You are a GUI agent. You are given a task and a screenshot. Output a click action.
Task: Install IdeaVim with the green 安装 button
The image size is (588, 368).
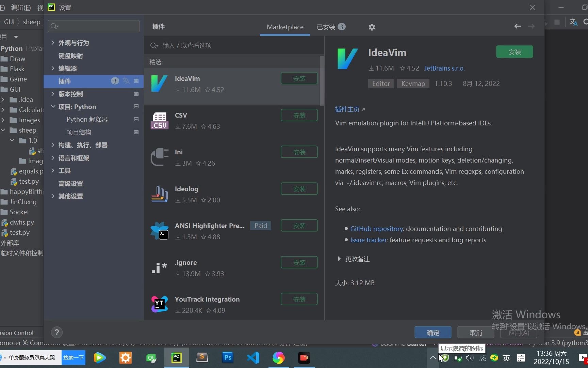click(x=514, y=52)
